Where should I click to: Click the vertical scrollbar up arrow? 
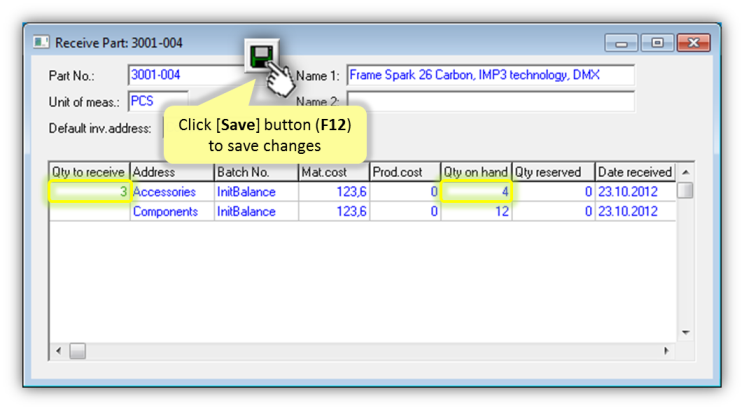[686, 172]
